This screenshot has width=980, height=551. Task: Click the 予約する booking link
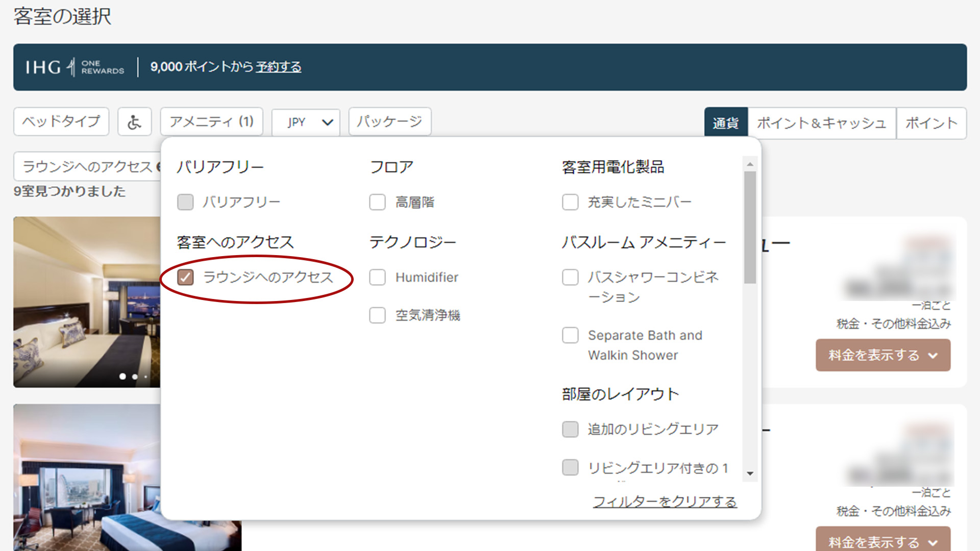[278, 66]
